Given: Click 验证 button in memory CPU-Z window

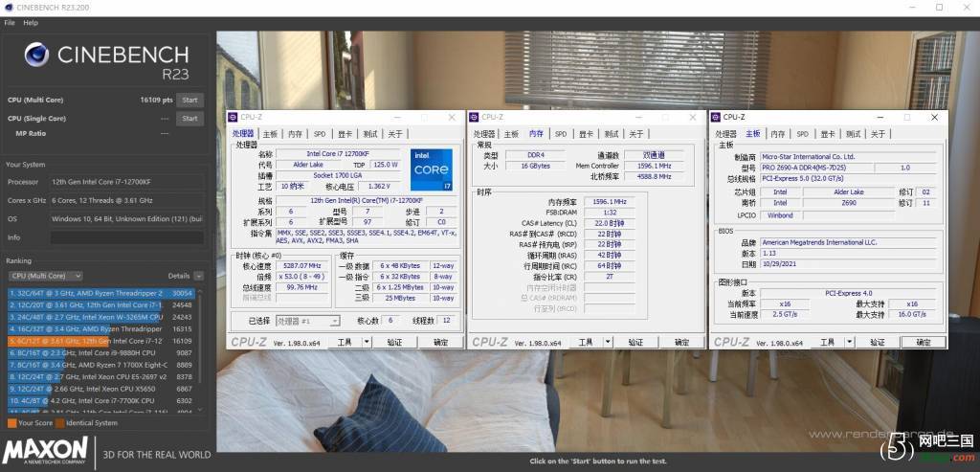Looking at the screenshot, I should pos(635,342).
